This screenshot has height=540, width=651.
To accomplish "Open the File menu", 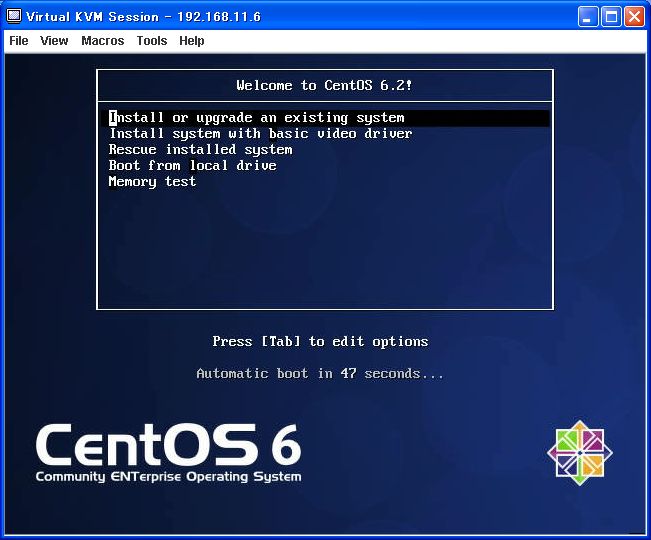I will 19,41.
